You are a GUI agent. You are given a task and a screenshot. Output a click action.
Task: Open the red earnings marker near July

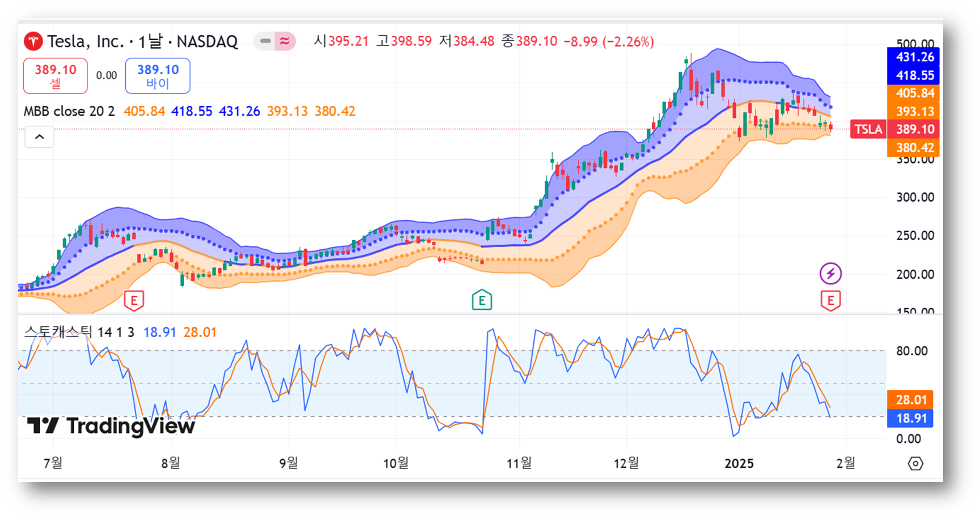tap(134, 300)
